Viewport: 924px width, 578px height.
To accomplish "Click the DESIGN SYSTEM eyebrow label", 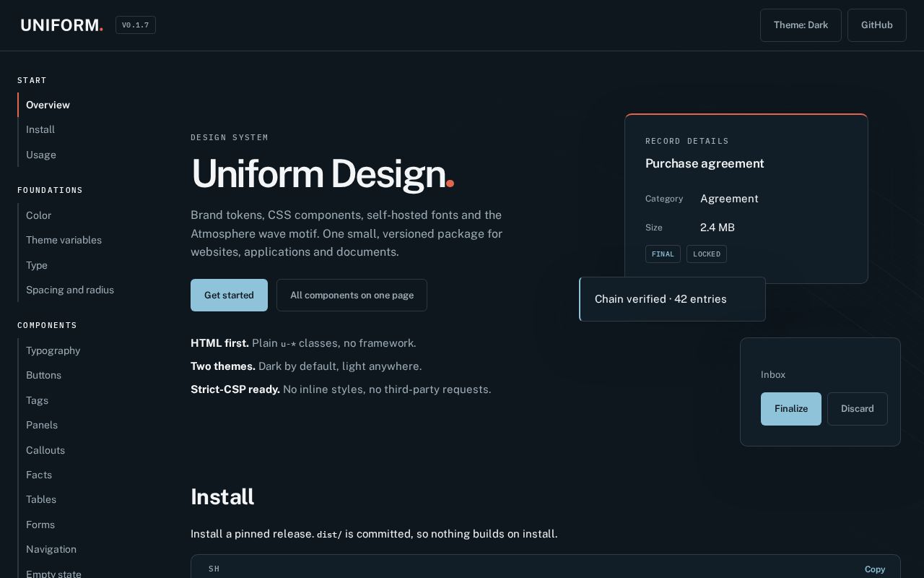I will [x=230, y=137].
